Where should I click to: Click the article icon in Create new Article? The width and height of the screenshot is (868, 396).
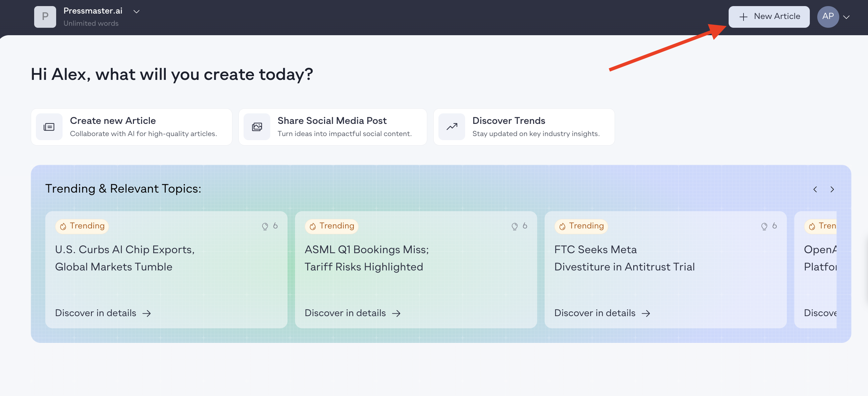coord(49,127)
